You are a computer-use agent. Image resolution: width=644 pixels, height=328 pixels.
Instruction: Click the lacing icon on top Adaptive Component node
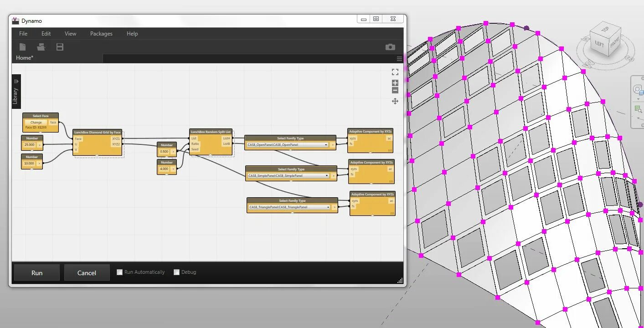pyautogui.click(x=390, y=150)
